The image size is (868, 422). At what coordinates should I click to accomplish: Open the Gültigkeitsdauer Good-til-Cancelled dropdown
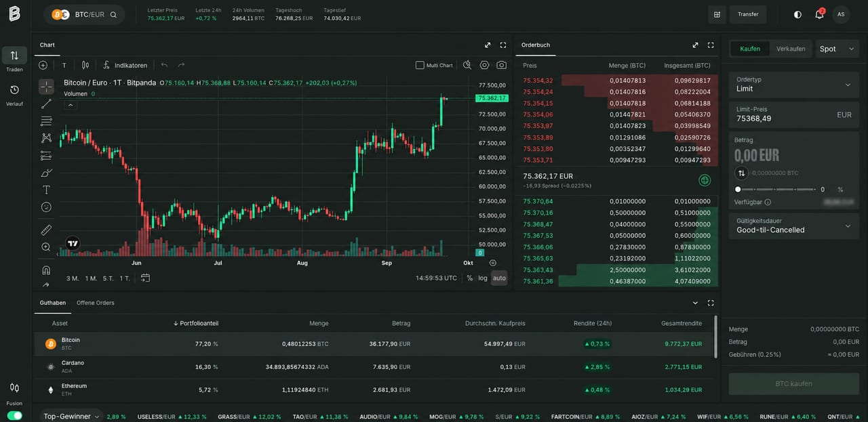(x=793, y=226)
